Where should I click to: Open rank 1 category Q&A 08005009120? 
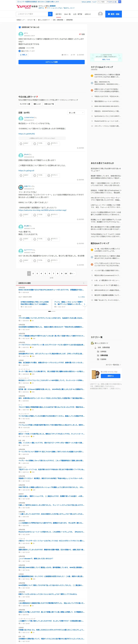(x=107, y=76)
